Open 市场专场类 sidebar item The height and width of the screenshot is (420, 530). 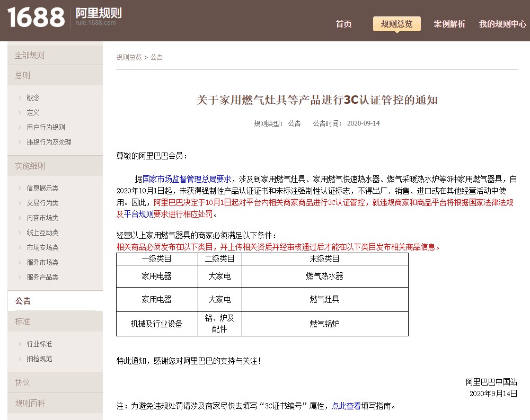[42, 248]
